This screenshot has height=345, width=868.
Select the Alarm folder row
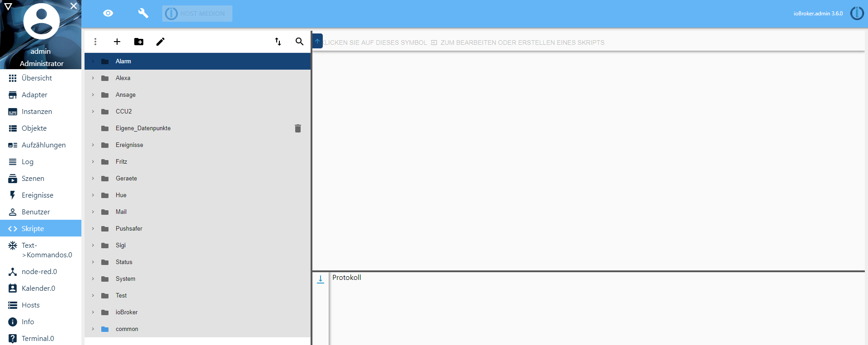click(x=198, y=61)
